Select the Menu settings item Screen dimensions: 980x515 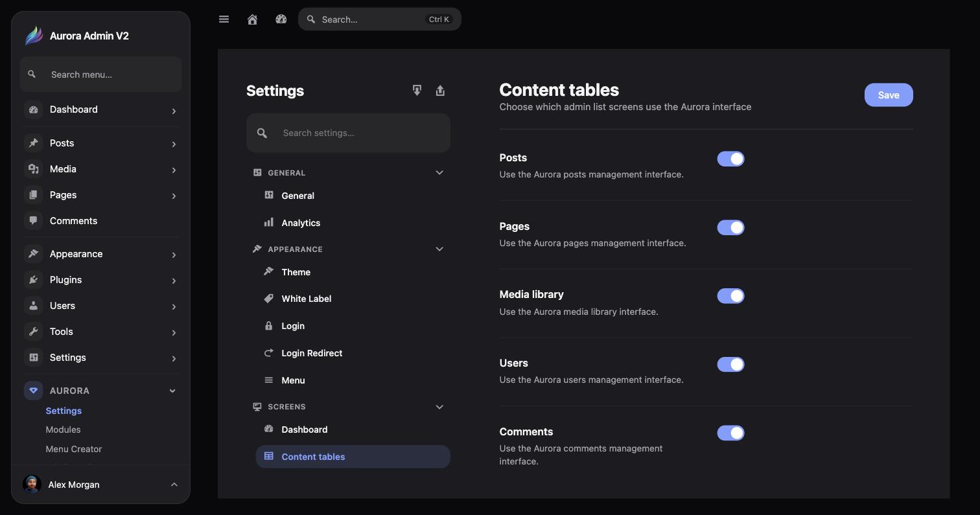tap(353, 380)
